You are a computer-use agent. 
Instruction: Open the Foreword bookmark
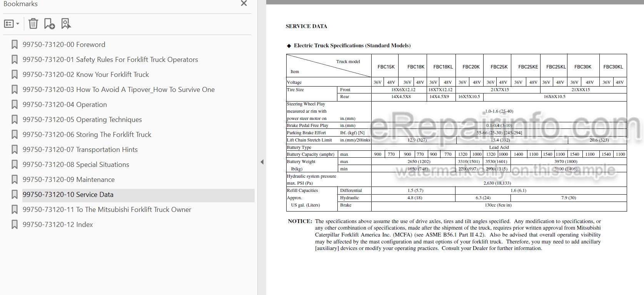pos(64,45)
